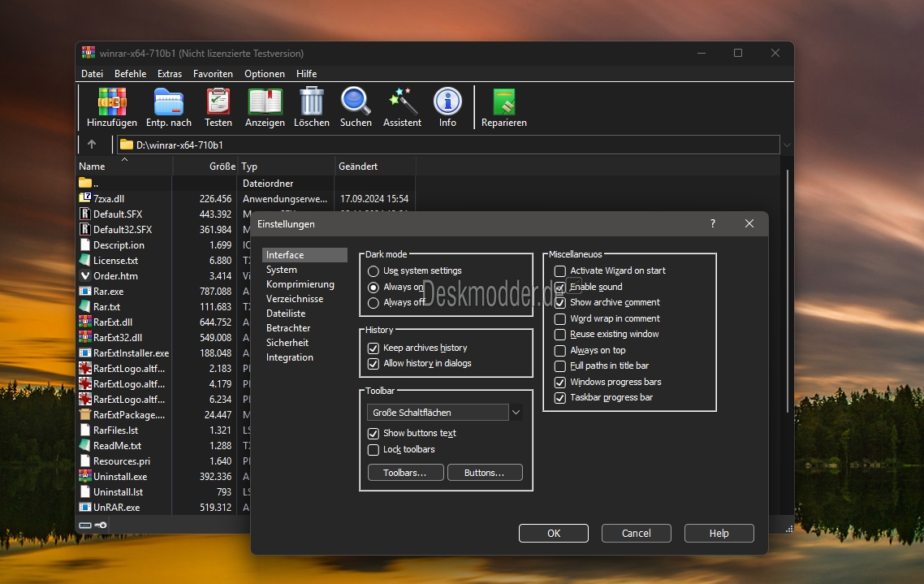Enable Always on top checkbox
This screenshot has height=584, width=924.
559,351
